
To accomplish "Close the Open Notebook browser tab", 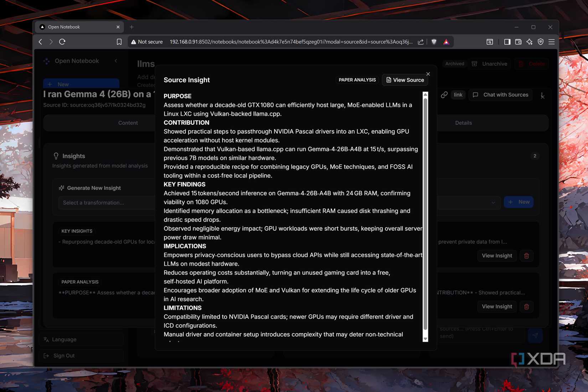I will [x=118, y=27].
